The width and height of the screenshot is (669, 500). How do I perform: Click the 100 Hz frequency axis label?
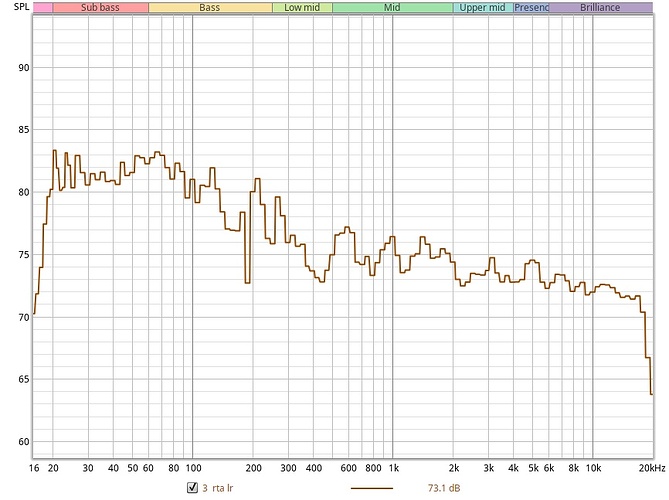pos(192,468)
